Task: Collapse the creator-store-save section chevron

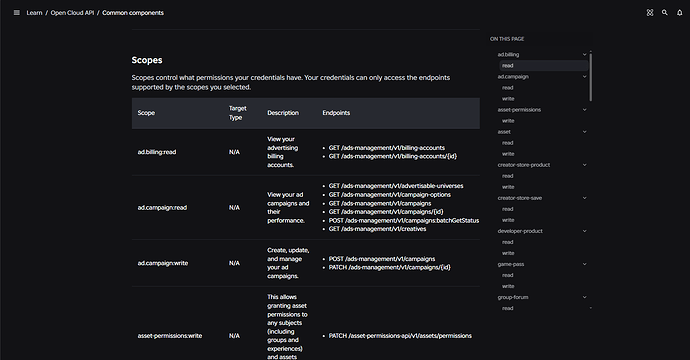Action: point(584,198)
